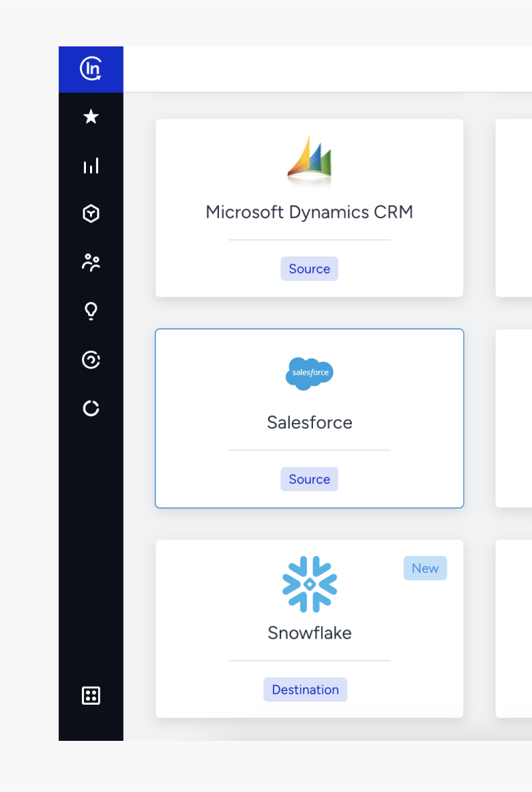Click Source tag on Microsoft Dynamics card
Screen dimensions: 532x792
[309, 269]
